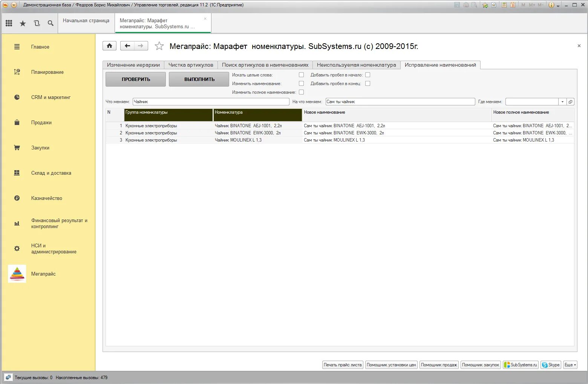Click the open button beside Где меняем
The image size is (588, 384).
tap(570, 102)
